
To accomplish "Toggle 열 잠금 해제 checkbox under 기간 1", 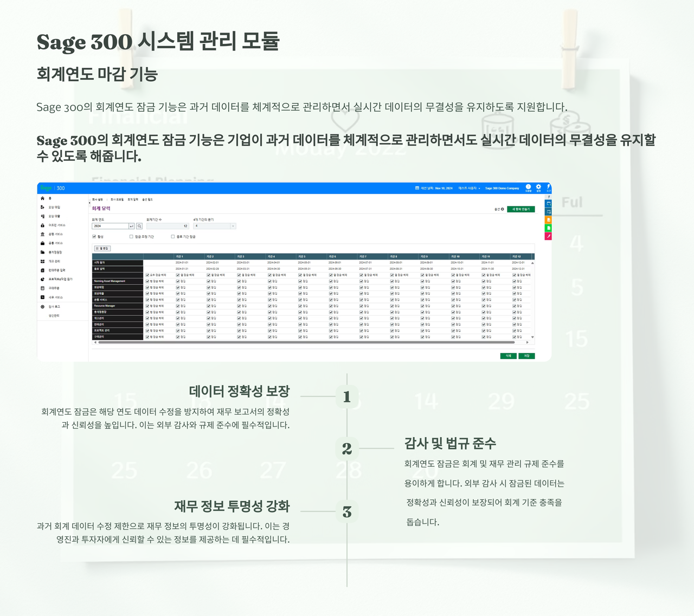I will pos(178,275).
